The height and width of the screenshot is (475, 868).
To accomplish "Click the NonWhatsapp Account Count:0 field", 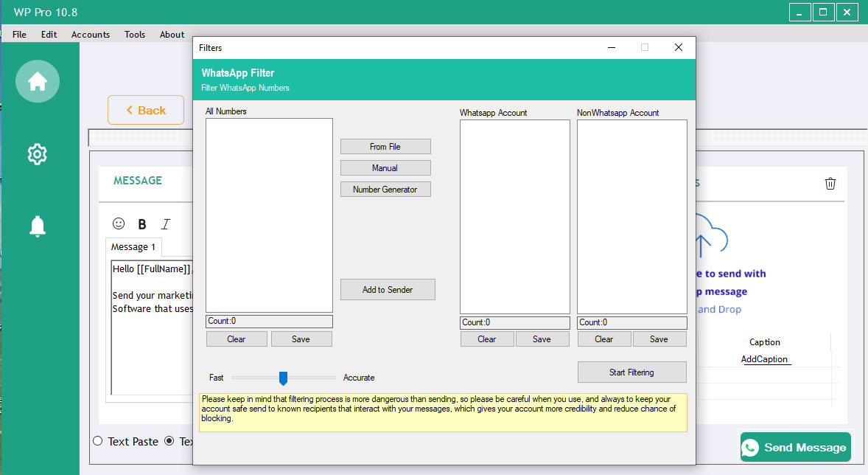I will pyautogui.click(x=632, y=322).
